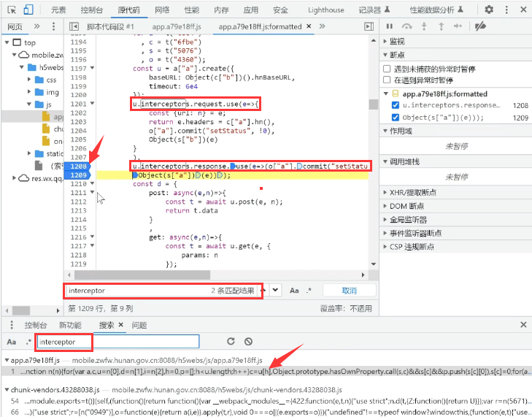Click the step over debugger icon

[407, 26]
